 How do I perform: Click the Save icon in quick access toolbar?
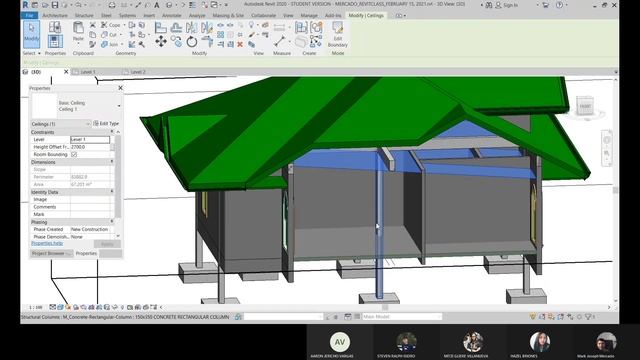tap(54, 5)
